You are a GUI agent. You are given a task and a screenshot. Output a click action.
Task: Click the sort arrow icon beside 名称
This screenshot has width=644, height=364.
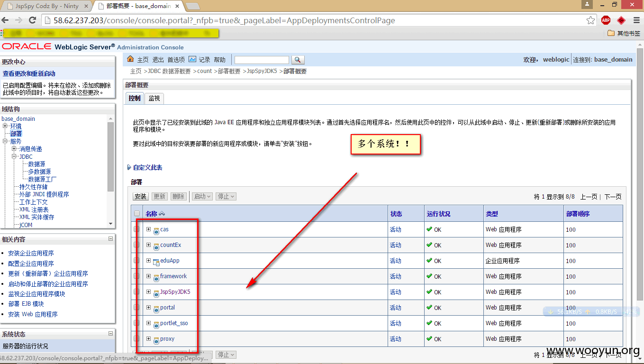[x=162, y=214]
